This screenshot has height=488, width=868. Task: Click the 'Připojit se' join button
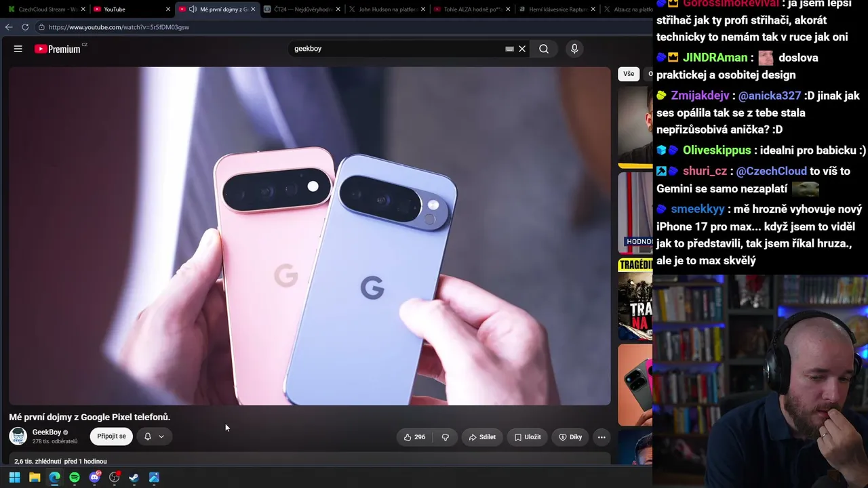[111, 436]
